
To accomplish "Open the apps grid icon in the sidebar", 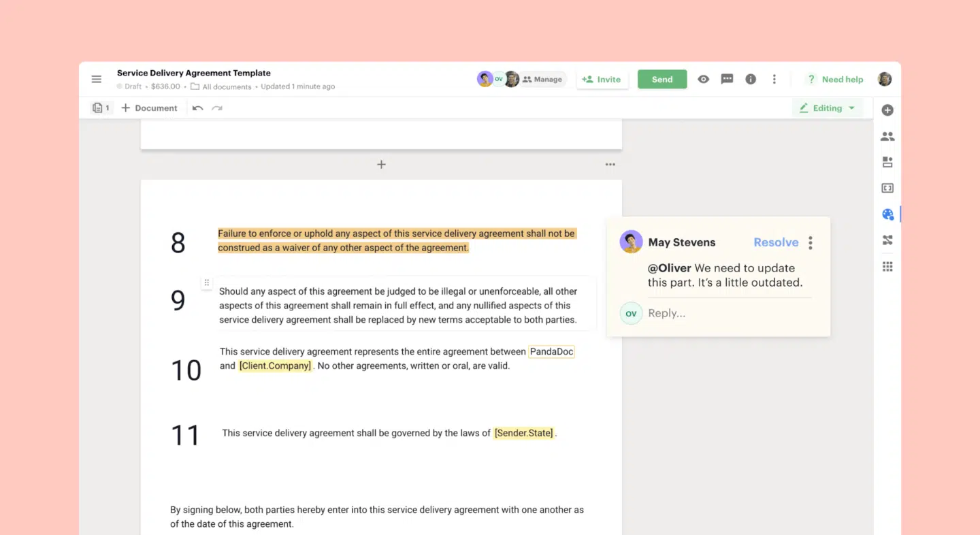I will 887,266.
